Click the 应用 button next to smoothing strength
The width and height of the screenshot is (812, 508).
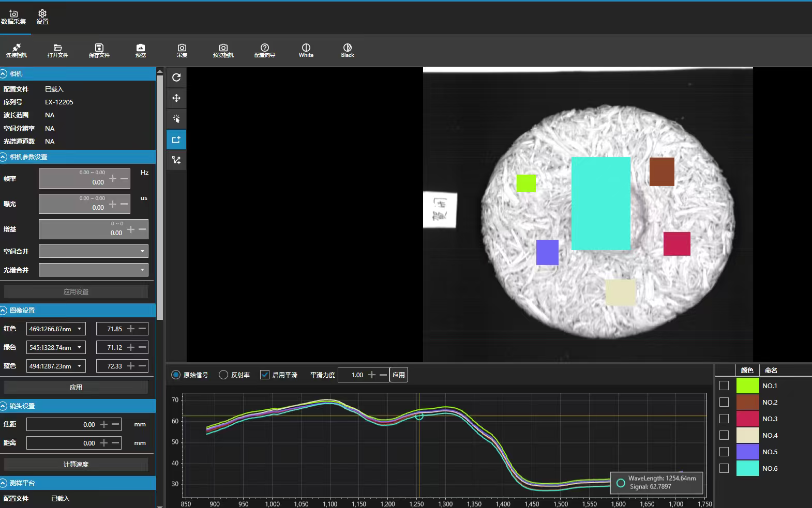click(399, 375)
